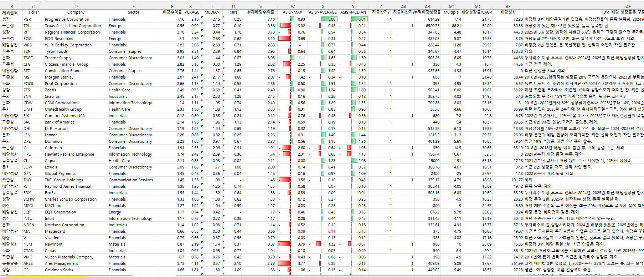The height and width of the screenshot is (277, 644).
Task: Select the Raymond James Financial cell
Action: pyautogui.click(x=76, y=186)
